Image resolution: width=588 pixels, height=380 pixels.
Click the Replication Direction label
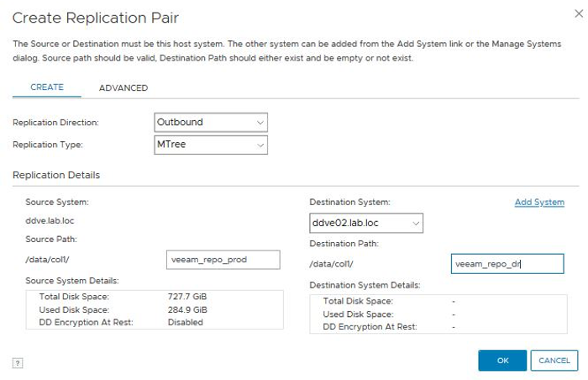[55, 123]
